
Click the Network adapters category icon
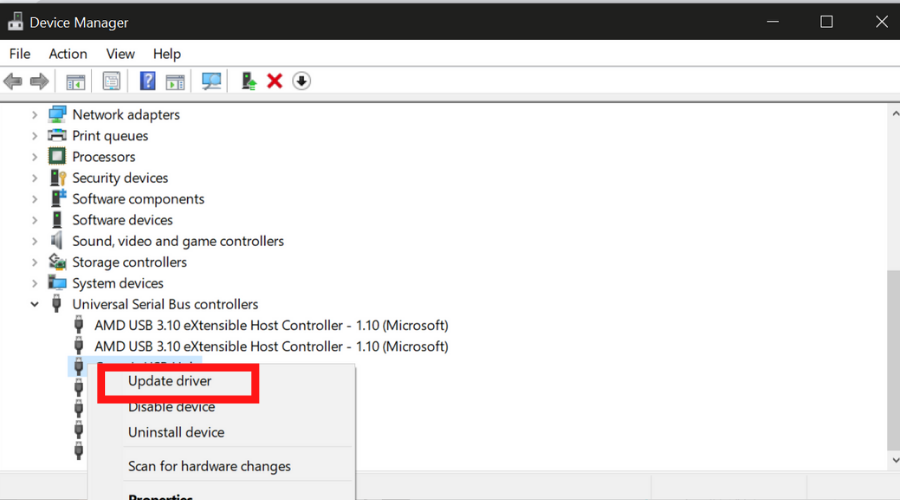click(x=57, y=114)
